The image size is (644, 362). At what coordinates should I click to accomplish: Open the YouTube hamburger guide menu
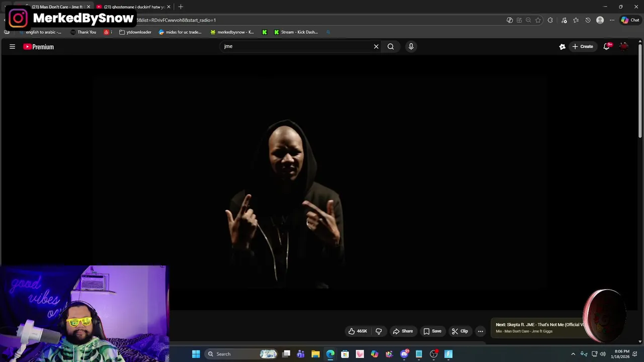(x=12, y=47)
